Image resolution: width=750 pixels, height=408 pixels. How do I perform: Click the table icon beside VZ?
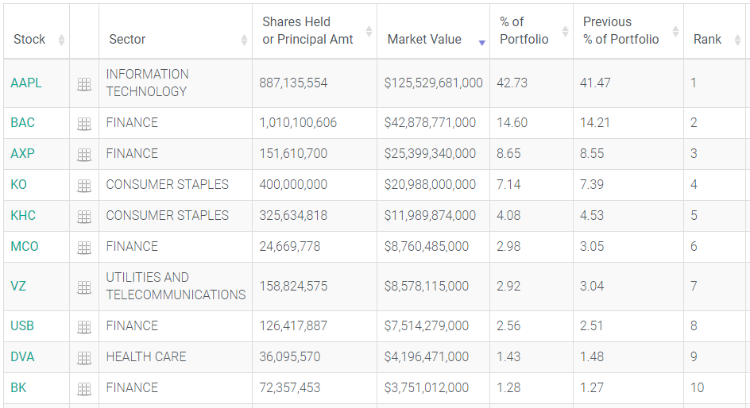(84, 287)
